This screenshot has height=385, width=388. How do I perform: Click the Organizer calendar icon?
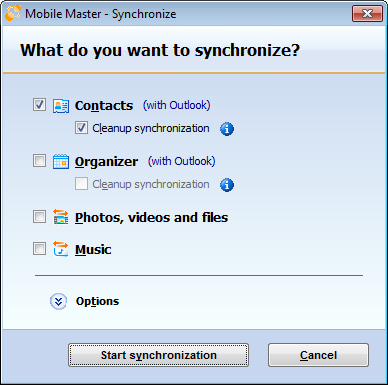[x=61, y=162]
